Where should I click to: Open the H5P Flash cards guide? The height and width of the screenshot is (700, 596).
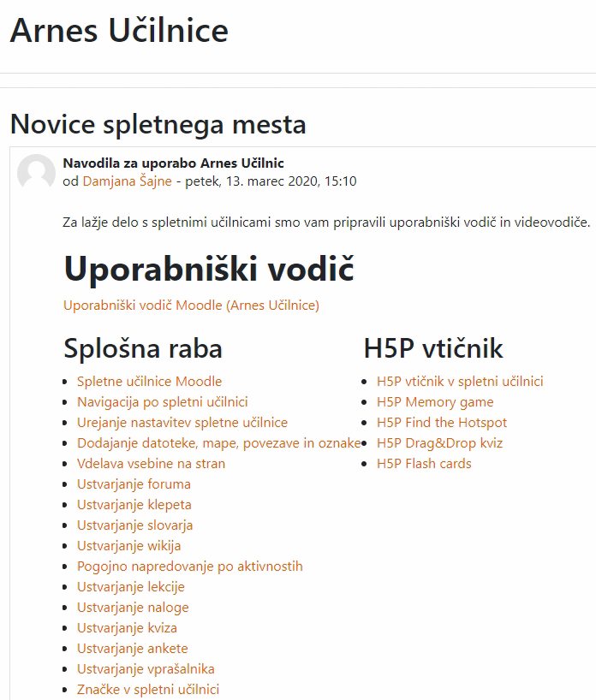pyautogui.click(x=424, y=464)
